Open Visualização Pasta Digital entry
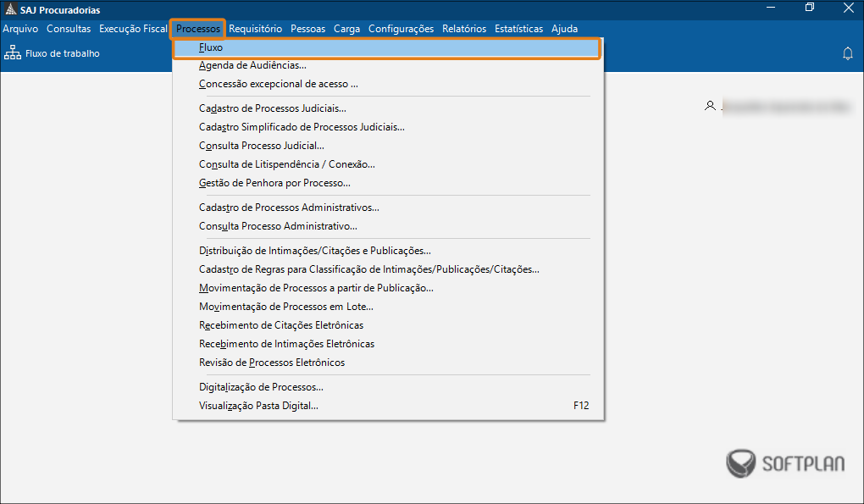Viewport: 864px width, 504px height. click(258, 406)
